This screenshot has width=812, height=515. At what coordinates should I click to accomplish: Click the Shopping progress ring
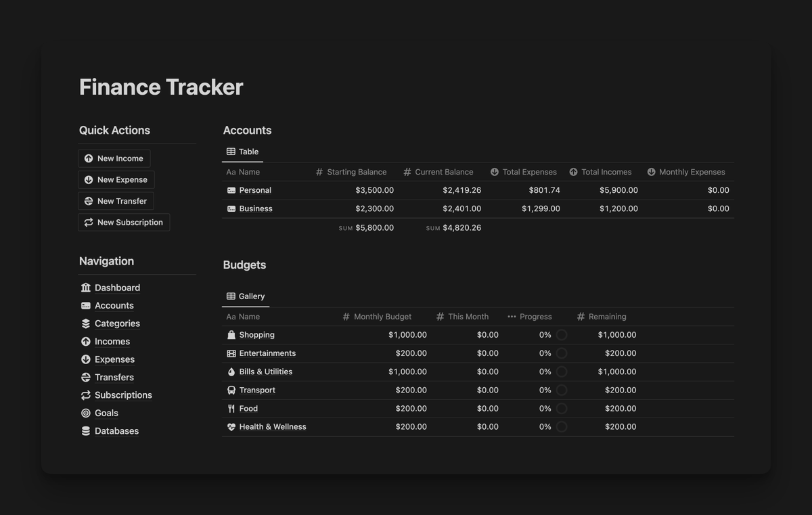tap(562, 335)
